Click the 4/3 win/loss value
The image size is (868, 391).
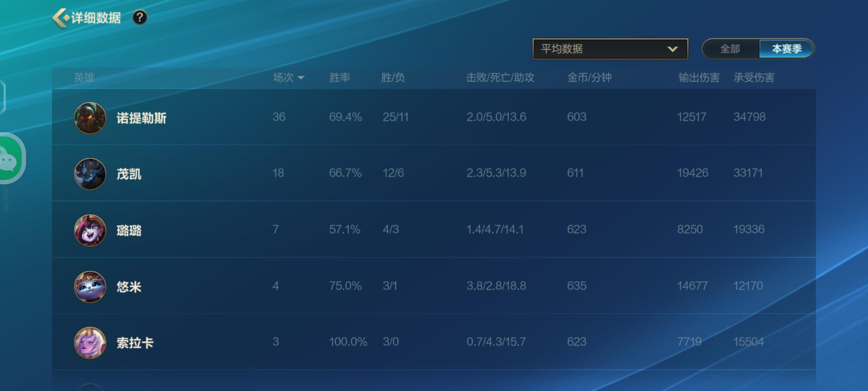click(391, 229)
